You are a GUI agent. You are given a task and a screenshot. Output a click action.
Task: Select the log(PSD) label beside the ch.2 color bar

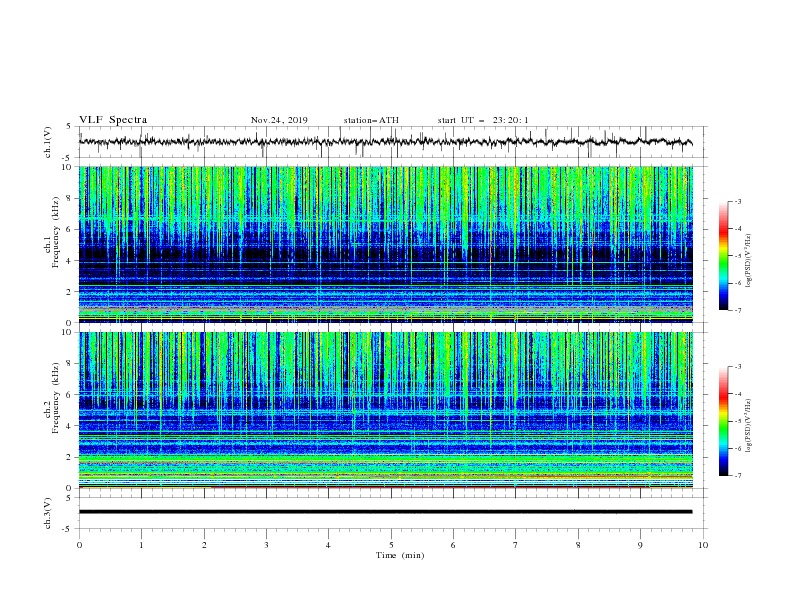pyautogui.click(x=749, y=426)
